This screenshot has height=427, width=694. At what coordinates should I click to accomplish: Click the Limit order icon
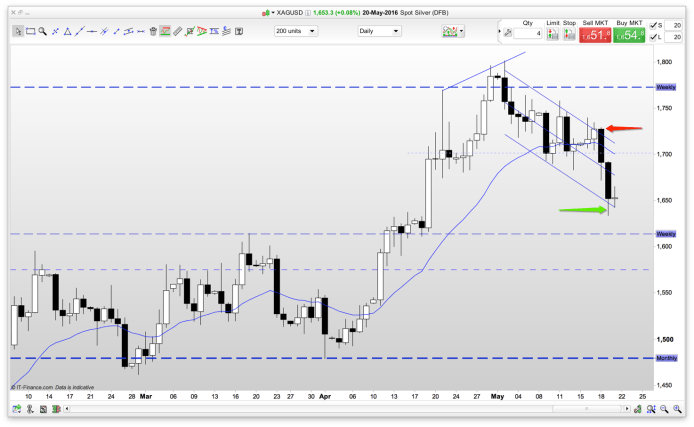click(553, 35)
